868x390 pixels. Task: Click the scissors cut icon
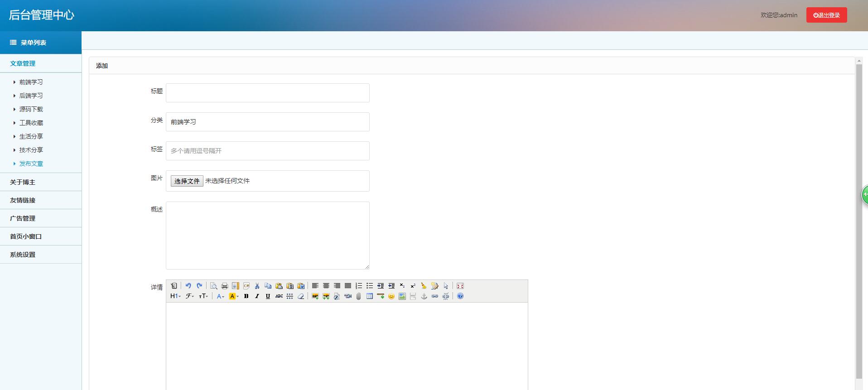click(257, 286)
